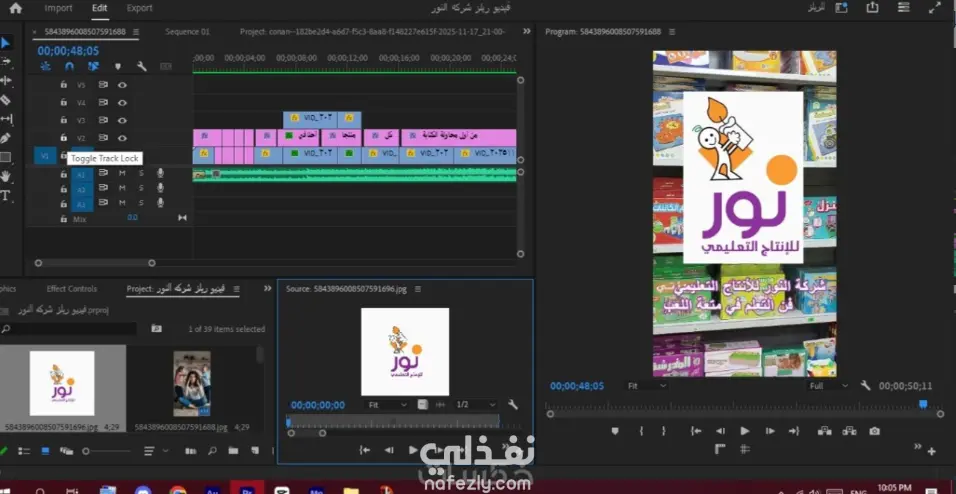The image size is (956, 494).
Task: Select the Razor tool
Action: pos(5,100)
